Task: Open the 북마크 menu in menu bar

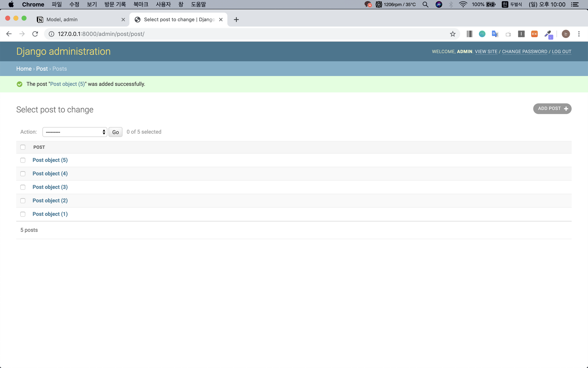Action: click(141, 4)
